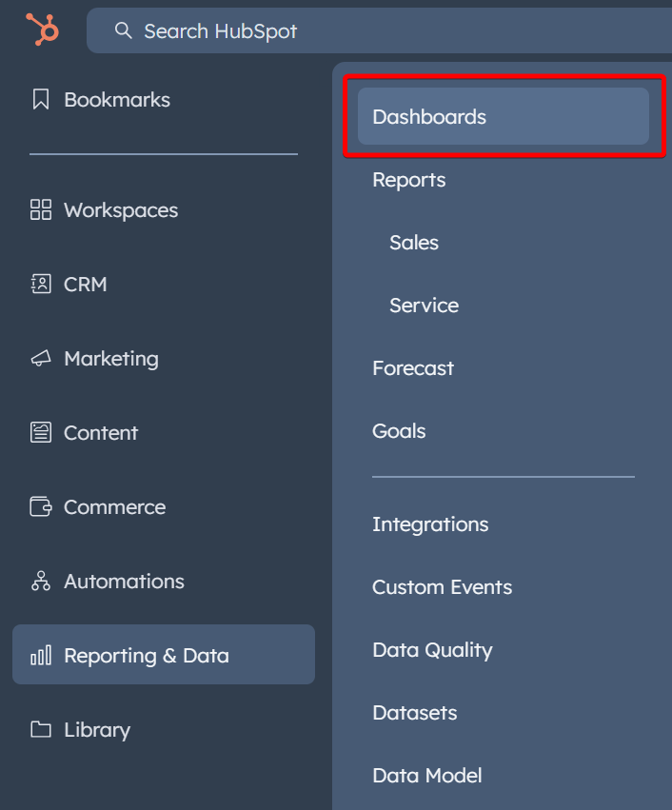Click the search magnifier icon
Viewport: 672px width, 810px height.
123,30
